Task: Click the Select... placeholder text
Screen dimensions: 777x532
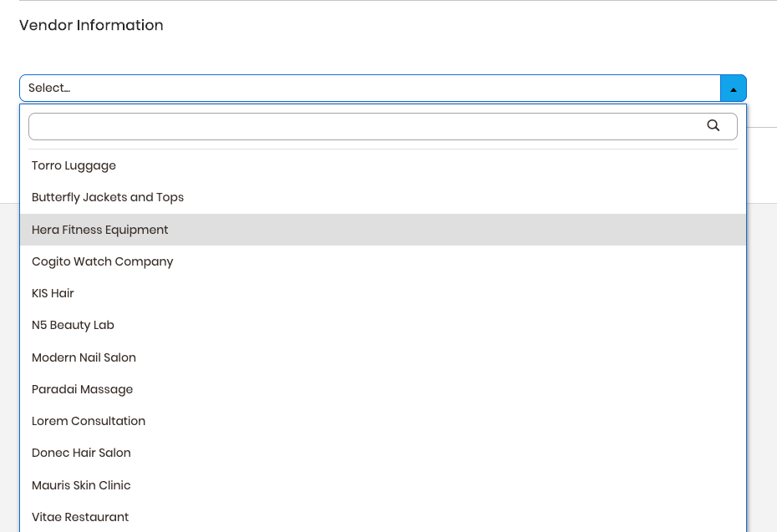Action: click(49, 89)
